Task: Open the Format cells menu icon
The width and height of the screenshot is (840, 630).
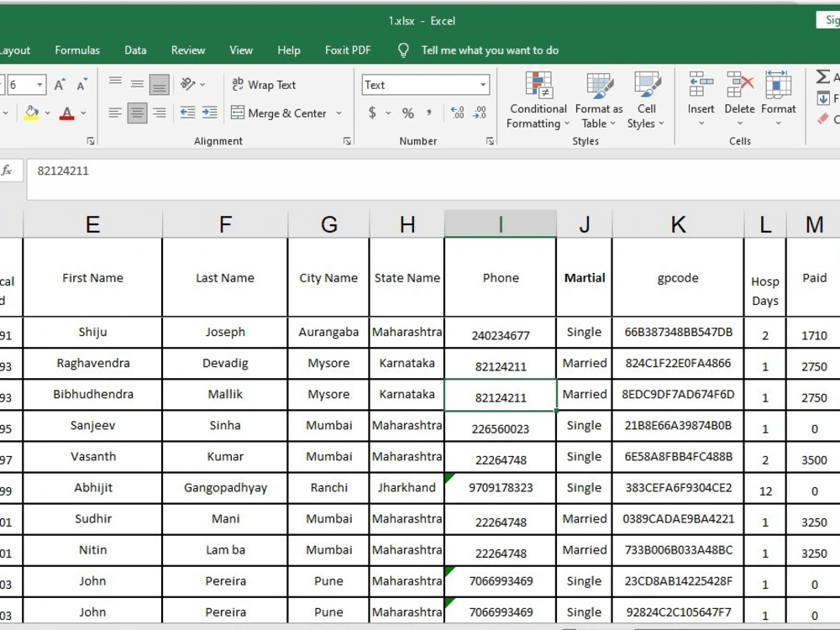Action: [x=778, y=85]
